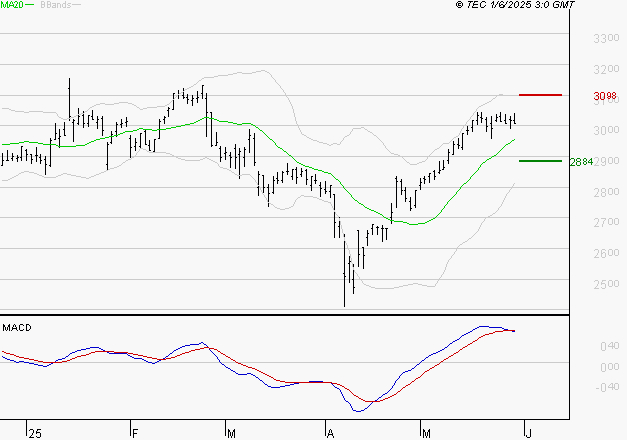Click the MACD 000 axis label

tap(610, 367)
